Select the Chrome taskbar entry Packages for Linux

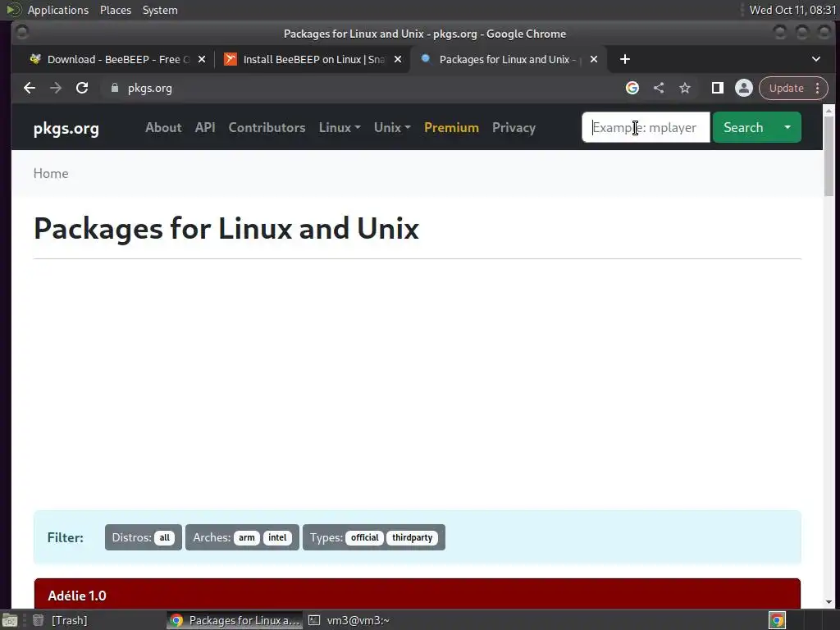coord(235,620)
